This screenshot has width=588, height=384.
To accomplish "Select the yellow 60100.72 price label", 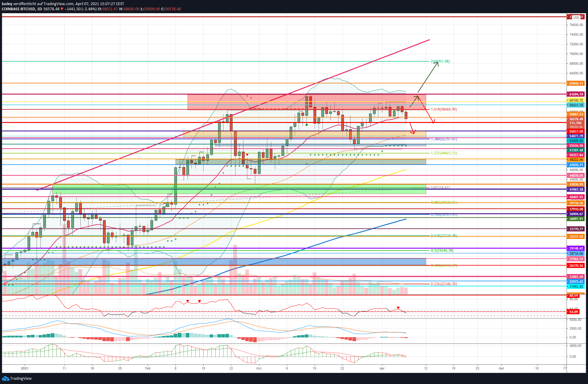I will pyautogui.click(x=576, y=100).
